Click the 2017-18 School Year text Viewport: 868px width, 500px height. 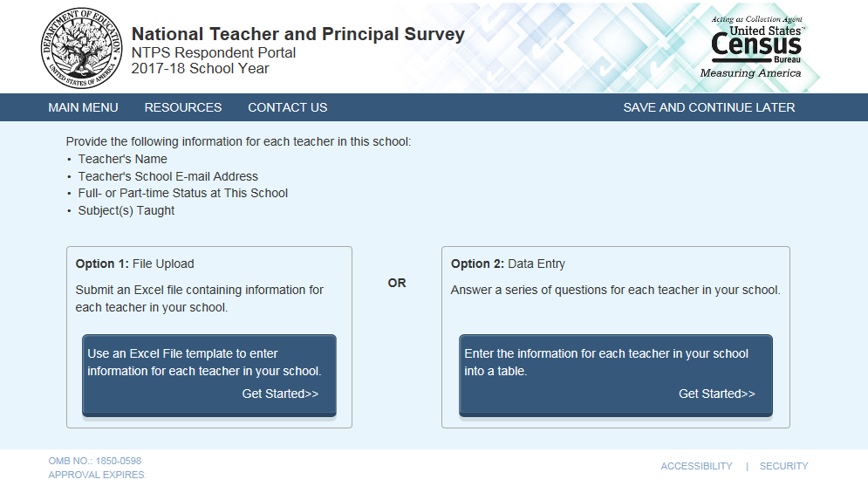pos(200,68)
